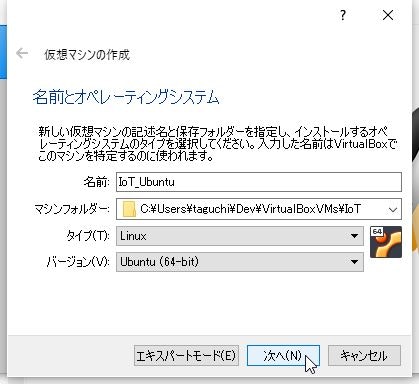Proceed with 次へ(N) button

point(283,356)
